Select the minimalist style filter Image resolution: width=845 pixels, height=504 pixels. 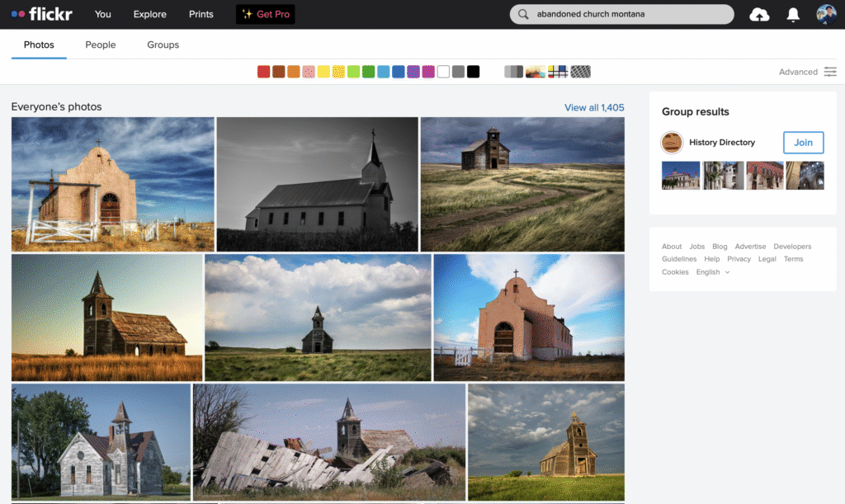558,72
